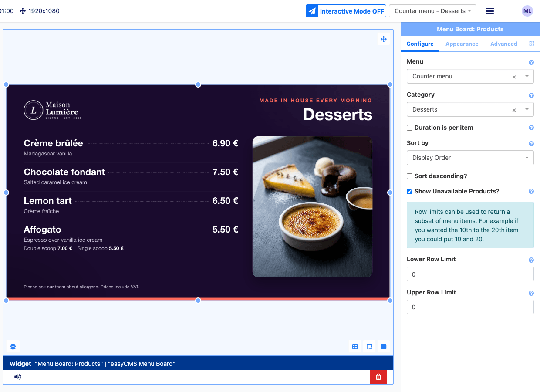Click the 6.50 € price
The width and height of the screenshot is (540, 392).
[x=225, y=201]
